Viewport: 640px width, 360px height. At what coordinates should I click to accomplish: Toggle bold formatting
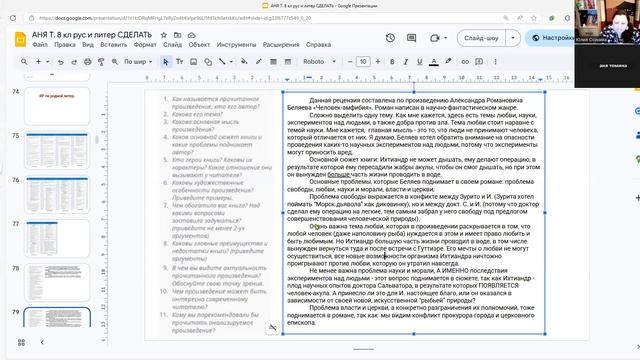[392, 62]
